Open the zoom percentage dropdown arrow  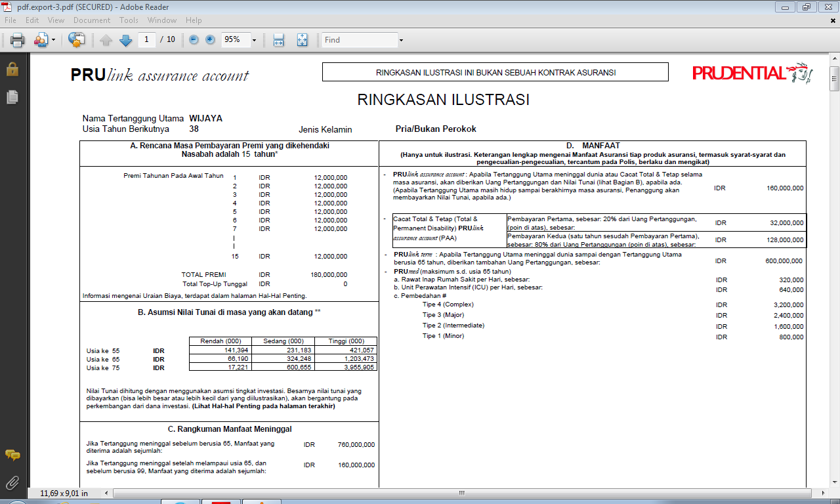[254, 40]
